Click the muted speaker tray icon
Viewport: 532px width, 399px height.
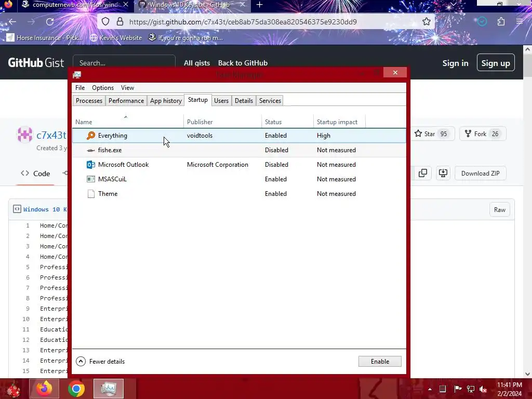pos(483,389)
